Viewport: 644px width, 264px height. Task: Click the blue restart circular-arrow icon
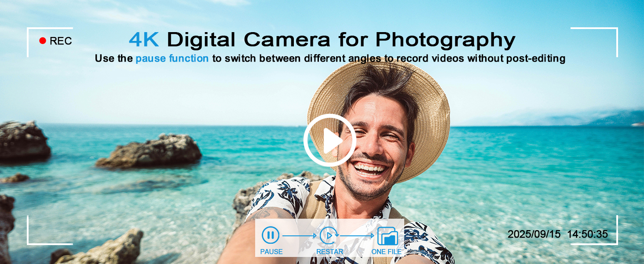(x=328, y=235)
